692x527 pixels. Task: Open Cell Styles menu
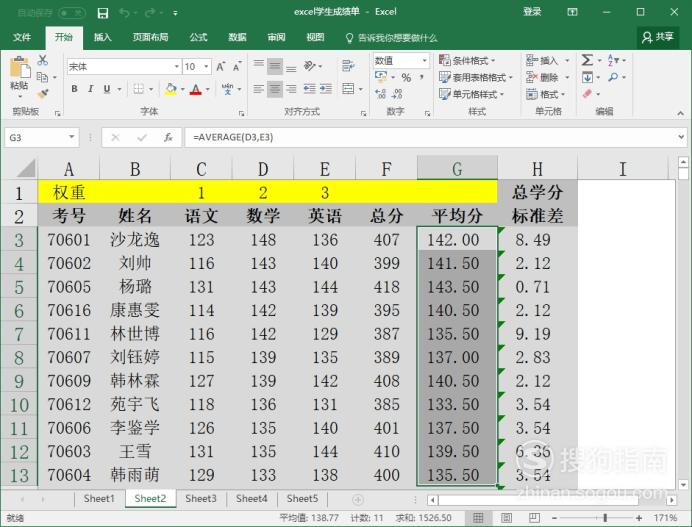(471, 94)
